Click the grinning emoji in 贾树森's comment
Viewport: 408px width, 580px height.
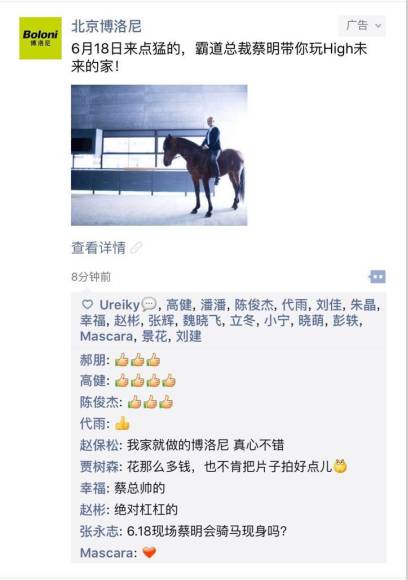340,466
